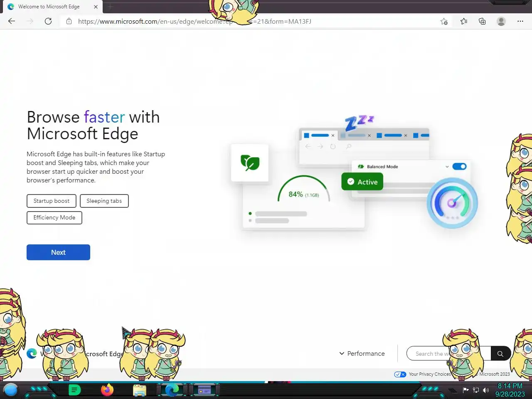Click the 84% memory gauge
Screen dimensions: 532x399
(304, 190)
